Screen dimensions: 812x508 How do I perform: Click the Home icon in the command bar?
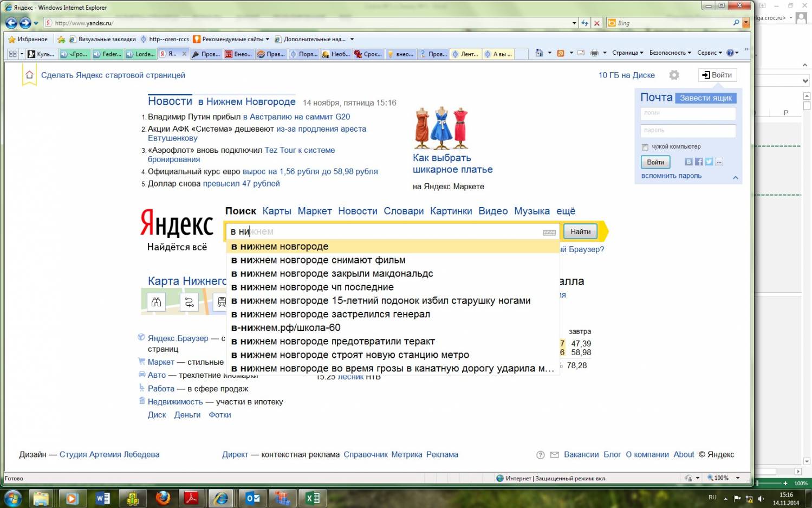tap(539, 53)
